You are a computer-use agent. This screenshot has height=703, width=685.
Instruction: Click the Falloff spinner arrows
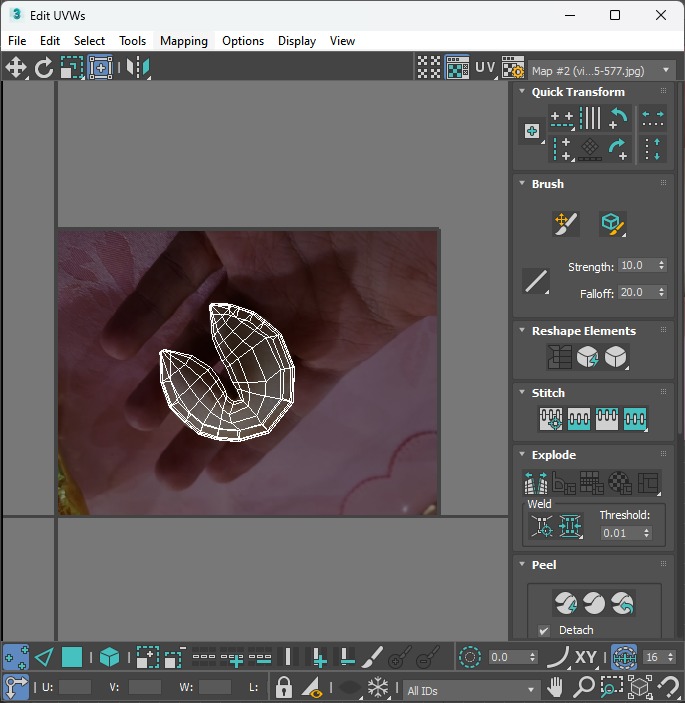(x=662, y=292)
